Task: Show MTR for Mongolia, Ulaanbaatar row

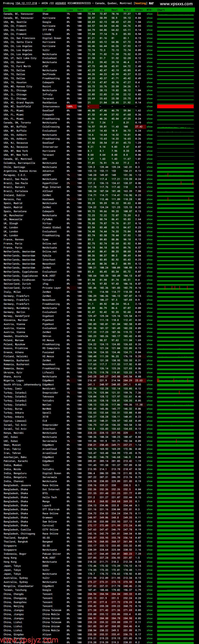Action: pos(150,586)
